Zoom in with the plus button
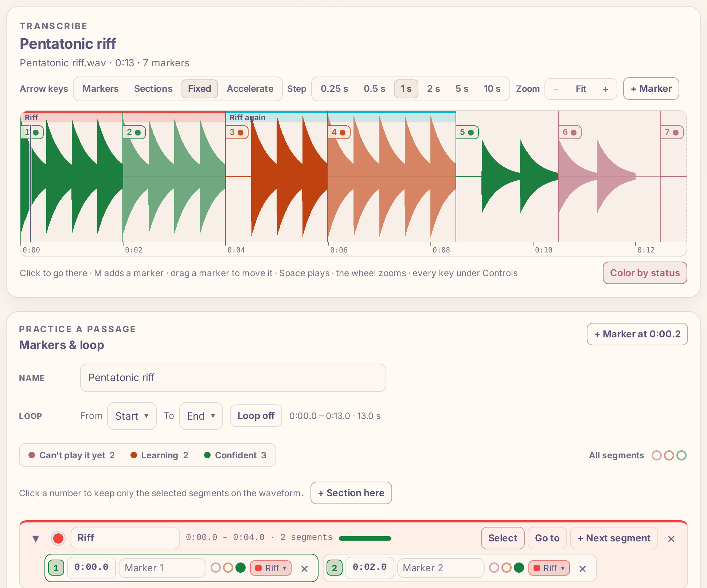Screen dimensions: 707x588 605,89
